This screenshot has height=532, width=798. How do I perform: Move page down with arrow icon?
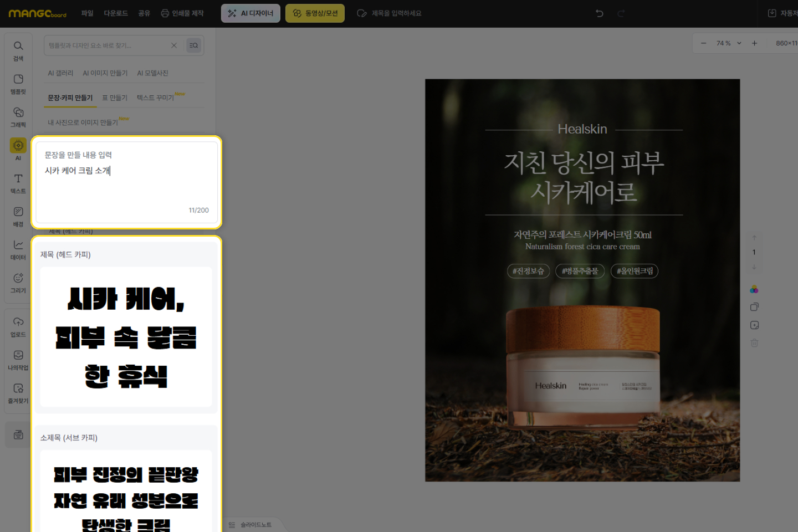click(754, 267)
